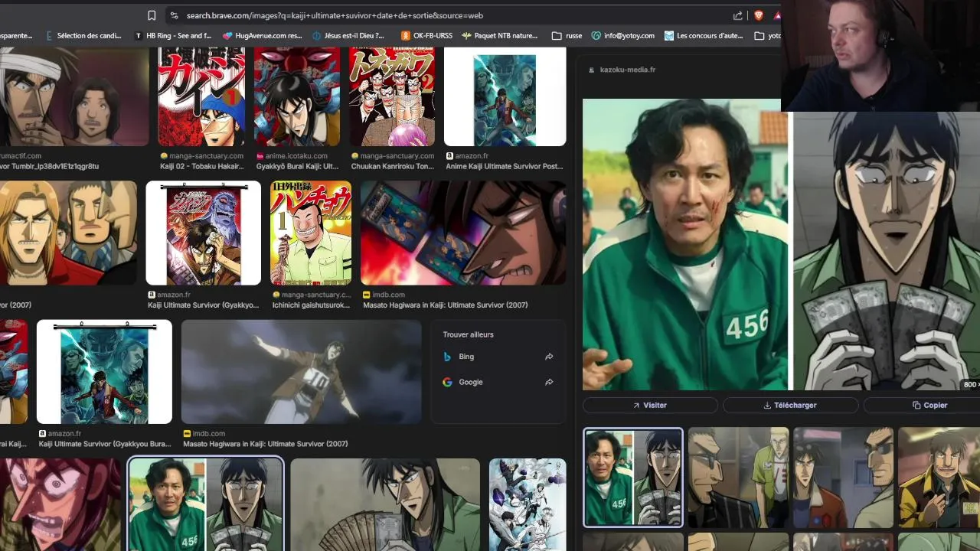Open the large Squid Game Kaiji preview image

point(781,244)
